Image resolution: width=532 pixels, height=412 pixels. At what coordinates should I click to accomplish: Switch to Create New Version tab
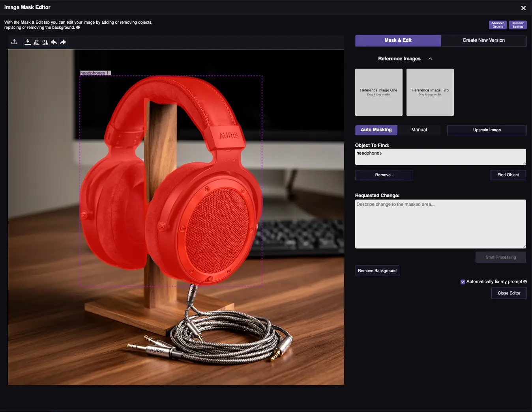[x=483, y=40]
